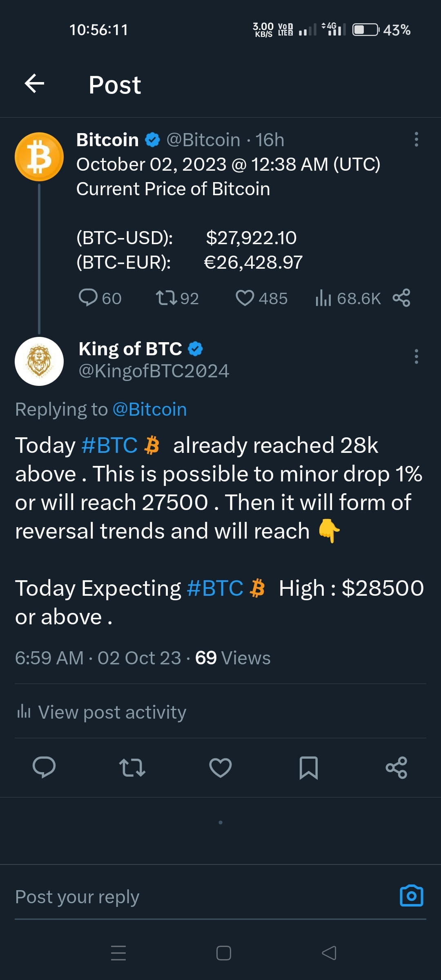
Task: Like King of BTC's reply
Action: 220,768
